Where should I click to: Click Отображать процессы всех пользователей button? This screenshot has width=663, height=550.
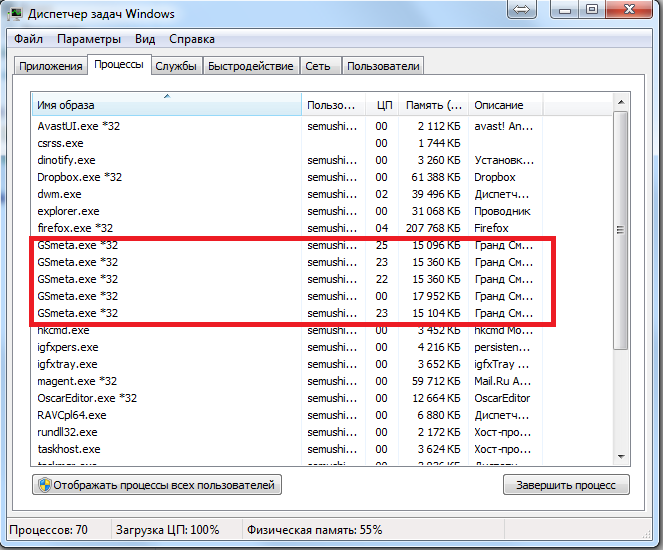coord(157,485)
